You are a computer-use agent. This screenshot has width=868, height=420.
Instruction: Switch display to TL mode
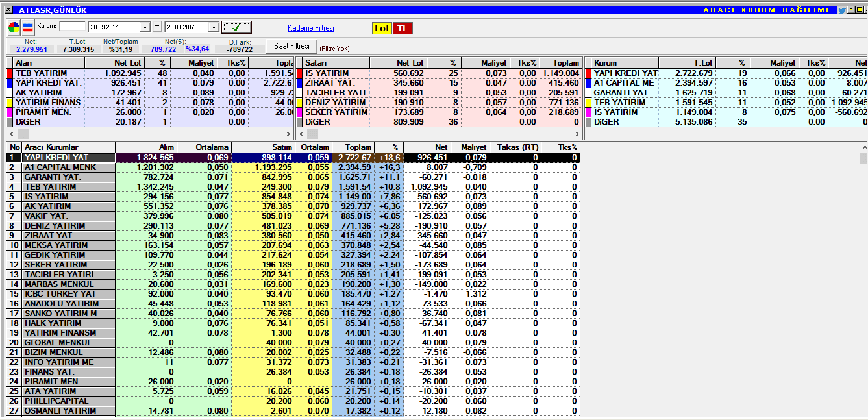(x=403, y=28)
